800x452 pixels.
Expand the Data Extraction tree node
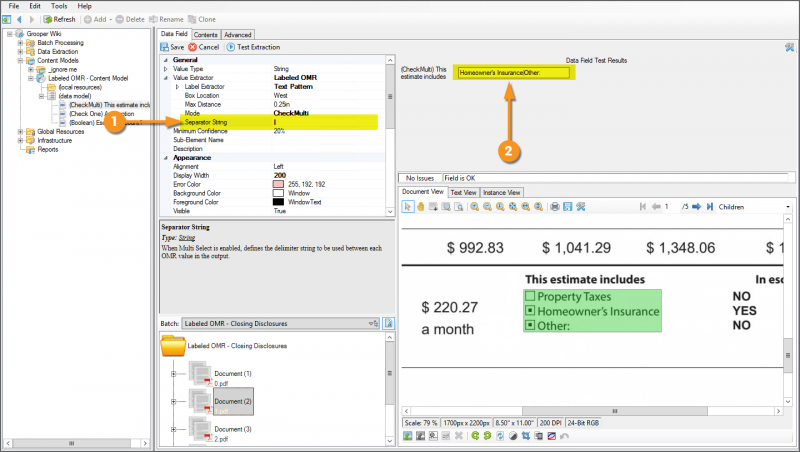tap(20, 52)
